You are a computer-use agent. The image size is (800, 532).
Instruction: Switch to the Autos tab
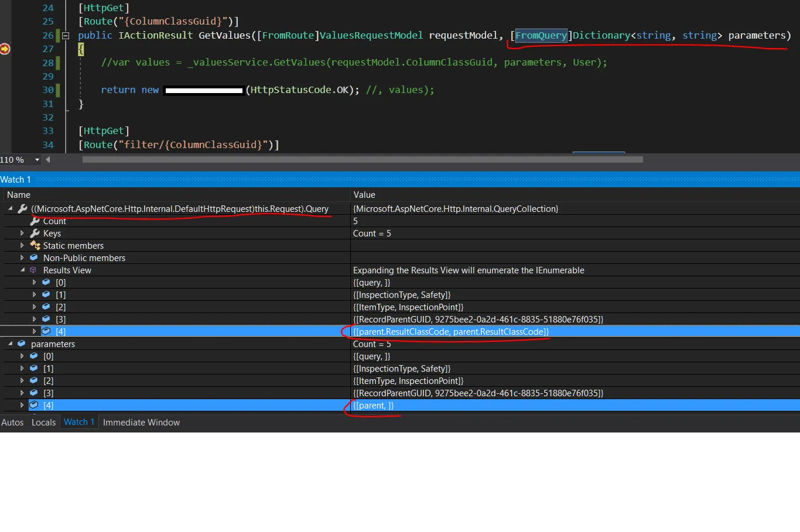12,423
